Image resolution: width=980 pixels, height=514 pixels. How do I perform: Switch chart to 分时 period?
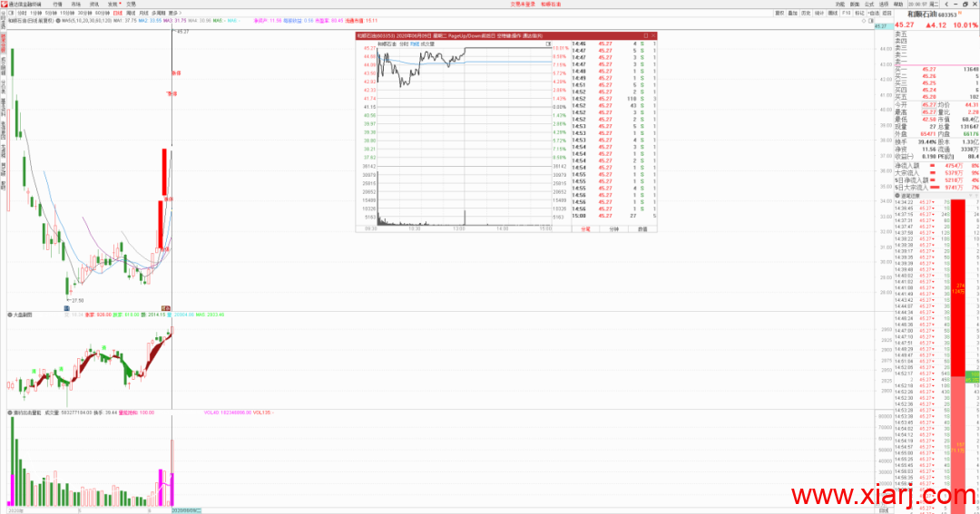coord(22,13)
